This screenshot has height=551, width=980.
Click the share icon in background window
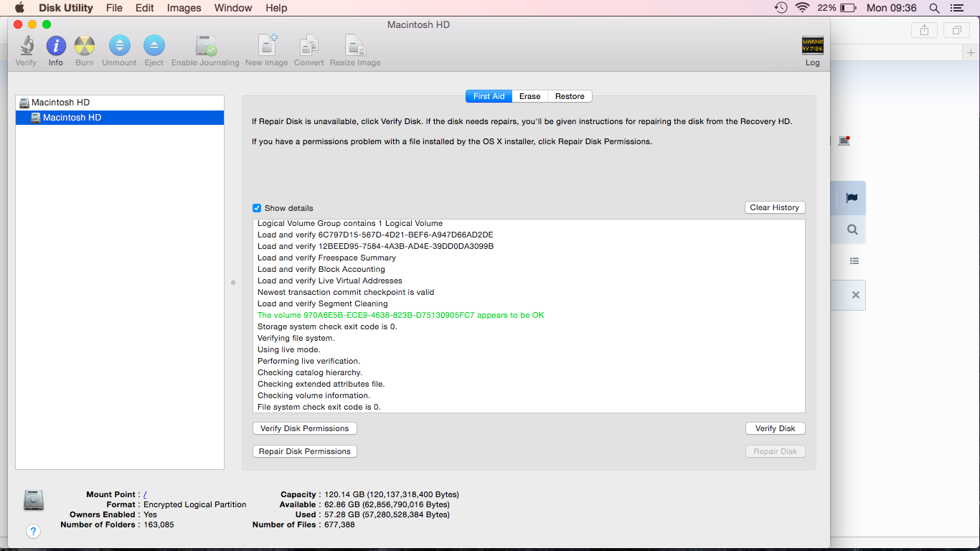click(924, 30)
